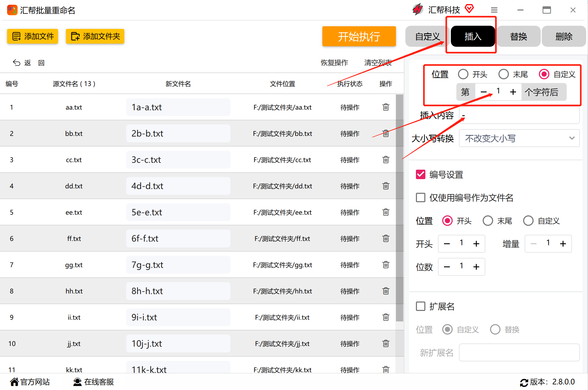Toggle the 编号设置 checkbox
This screenshot has height=390, width=588.
pos(421,174)
